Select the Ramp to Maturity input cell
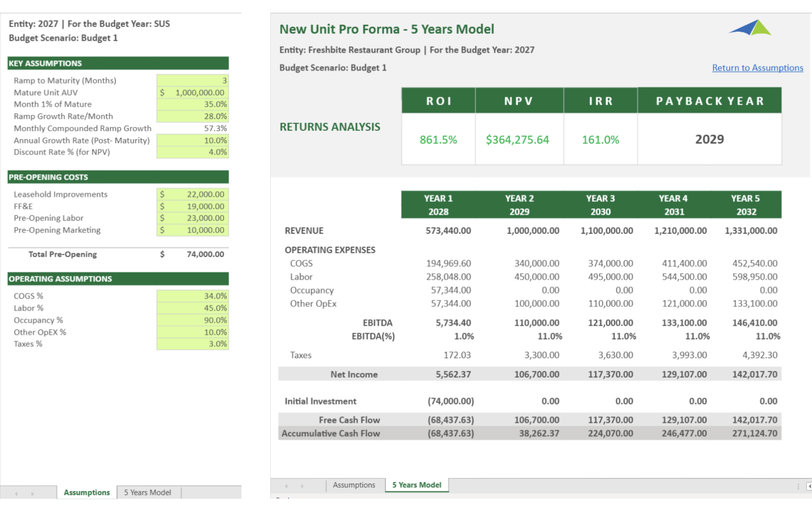The width and height of the screenshot is (812, 508). tap(192, 80)
